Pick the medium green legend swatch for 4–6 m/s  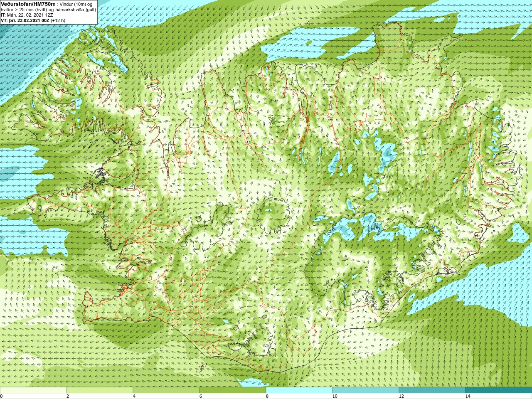[166, 390]
